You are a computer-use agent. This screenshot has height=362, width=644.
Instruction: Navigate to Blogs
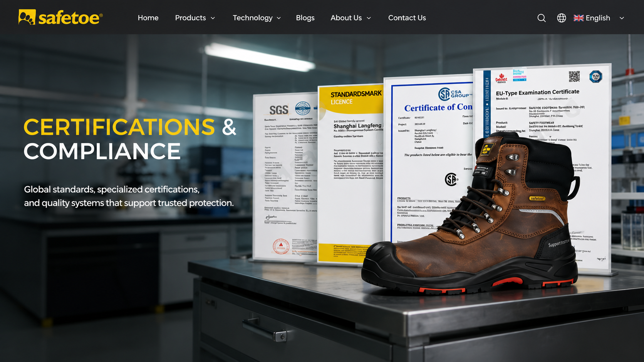coord(305,18)
